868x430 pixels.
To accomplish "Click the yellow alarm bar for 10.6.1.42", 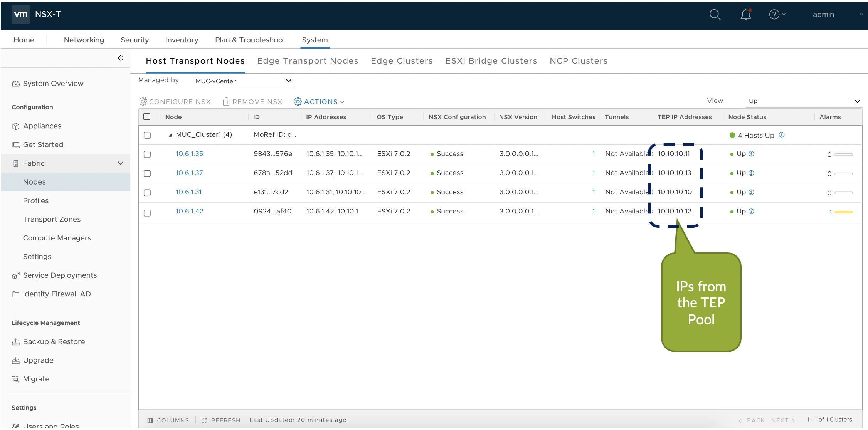I will tap(843, 212).
